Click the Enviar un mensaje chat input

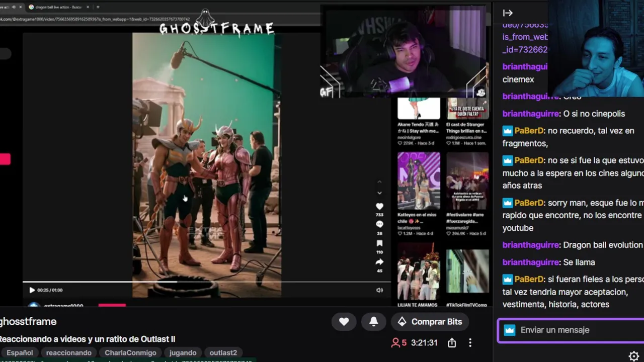[571, 330]
